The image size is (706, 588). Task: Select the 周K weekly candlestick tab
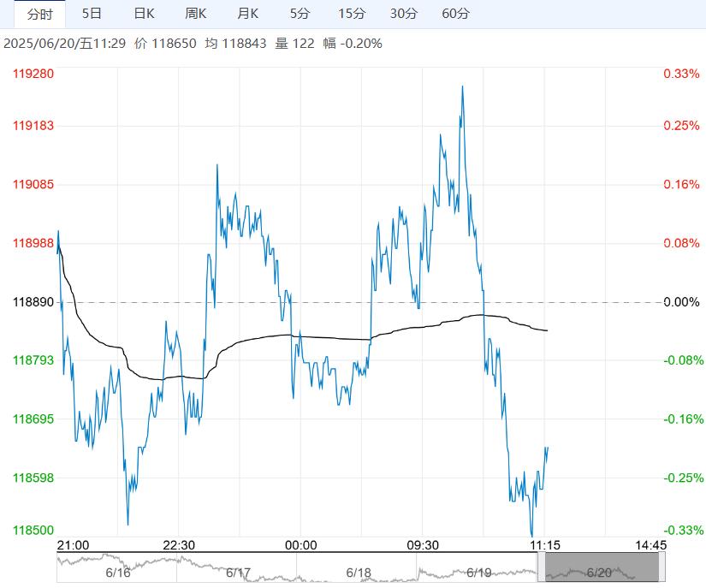coord(196,14)
